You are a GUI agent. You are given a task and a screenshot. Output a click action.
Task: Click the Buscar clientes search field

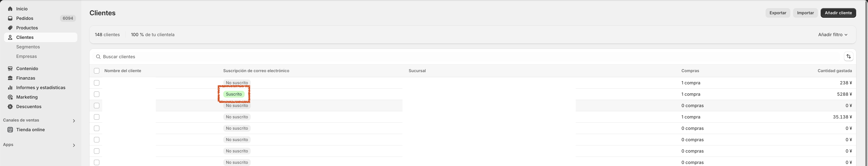pyautogui.click(x=468, y=57)
